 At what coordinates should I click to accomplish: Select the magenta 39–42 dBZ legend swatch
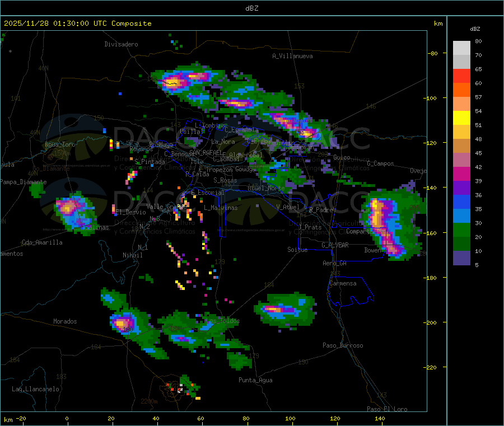pyautogui.click(x=461, y=174)
